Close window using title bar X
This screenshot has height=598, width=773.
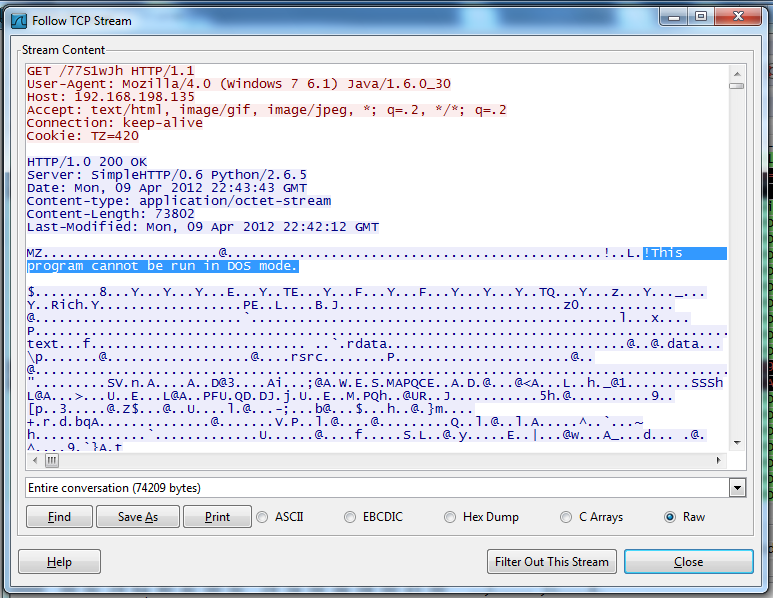[x=738, y=17]
